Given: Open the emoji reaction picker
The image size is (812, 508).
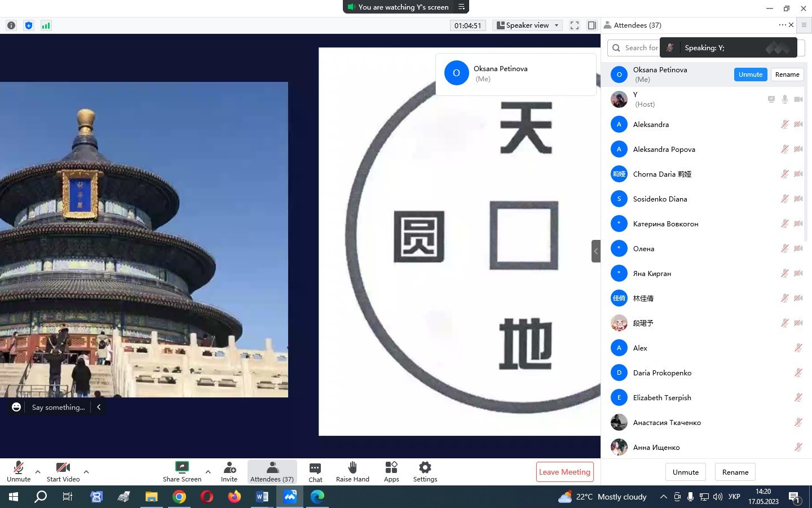Looking at the screenshot, I should tap(16, 407).
